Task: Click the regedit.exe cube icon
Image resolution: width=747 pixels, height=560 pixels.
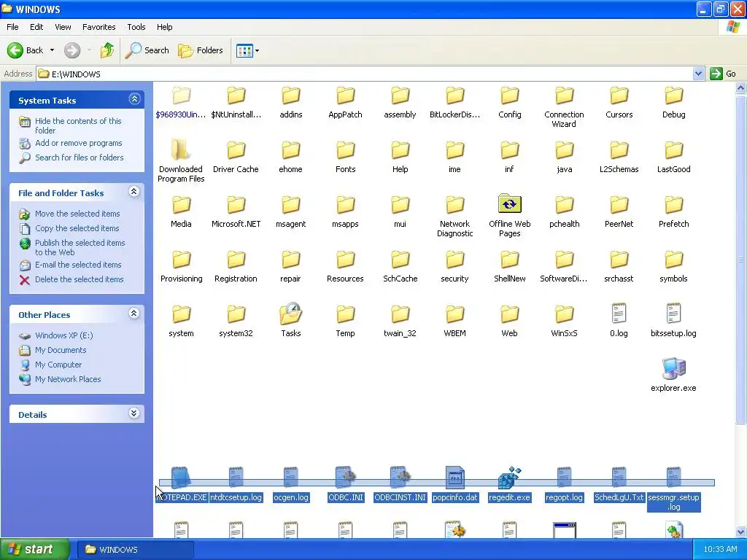Action: click(x=509, y=478)
